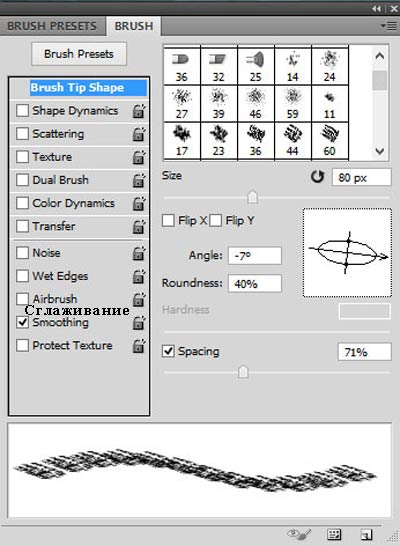Select the spatter brush tip sized 46
The image size is (400, 546).
click(256, 103)
